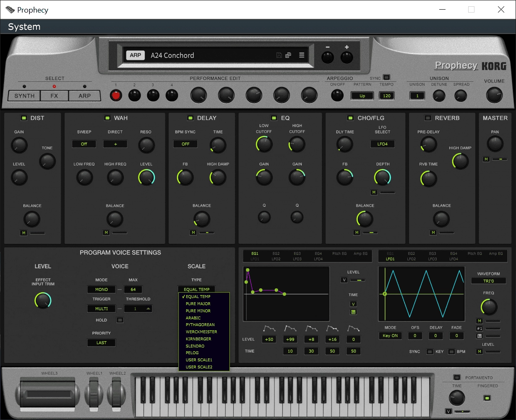Screen dimensions: 516x420
Task: Toggle the arpeggio SYNC switch
Action: click(x=386, y=78)
